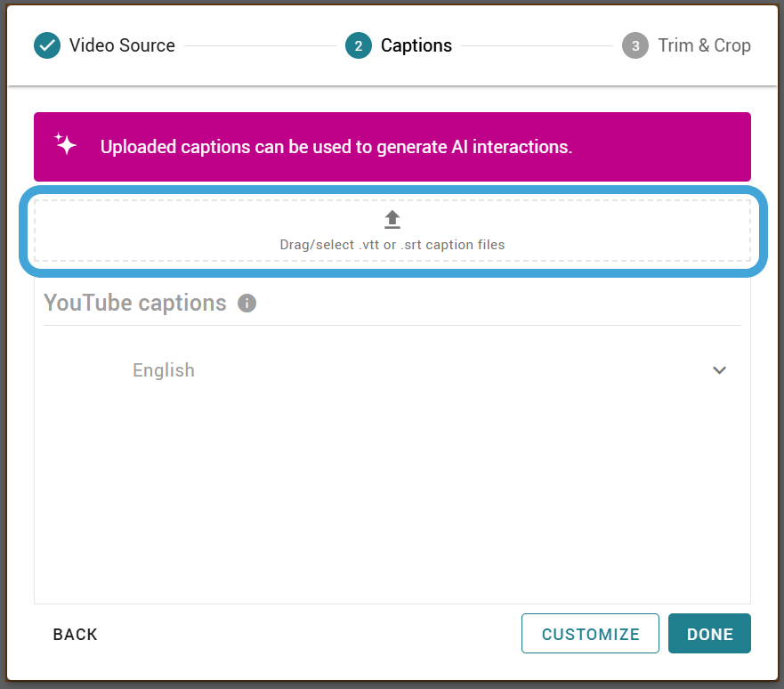Open the YouTube captions info icon
This screenshot has height=689, width=784.
tap(247, 303)
